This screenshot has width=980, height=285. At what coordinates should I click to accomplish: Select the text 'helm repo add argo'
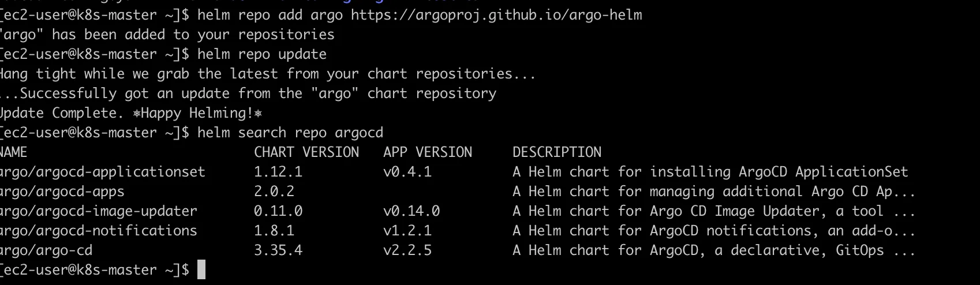click(270, 15)
